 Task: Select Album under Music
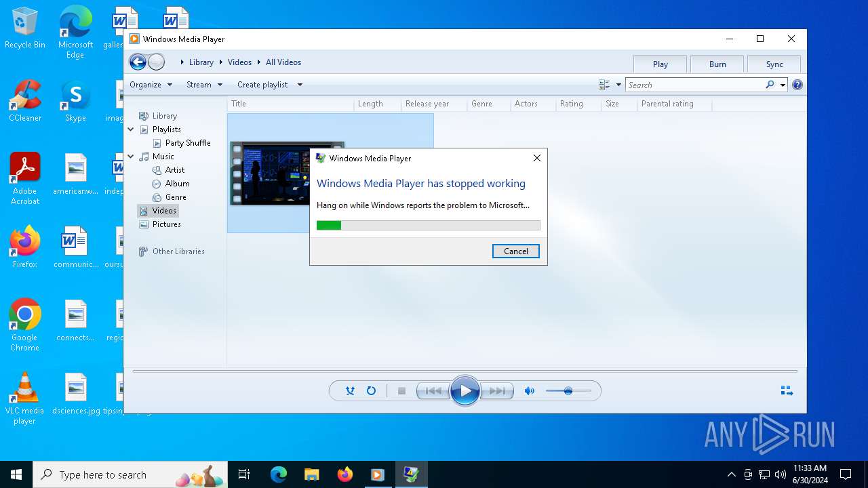(x=177, y=184)
